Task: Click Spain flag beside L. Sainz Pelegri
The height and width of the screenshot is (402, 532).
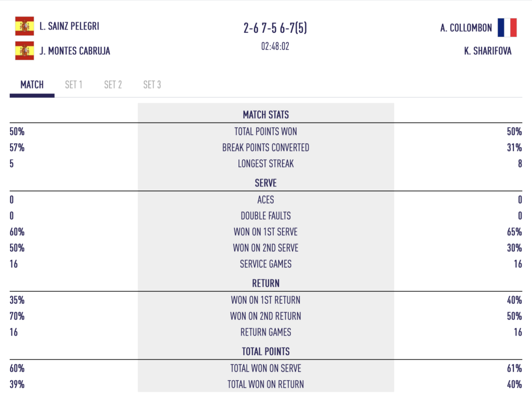Action: [24, 26]
